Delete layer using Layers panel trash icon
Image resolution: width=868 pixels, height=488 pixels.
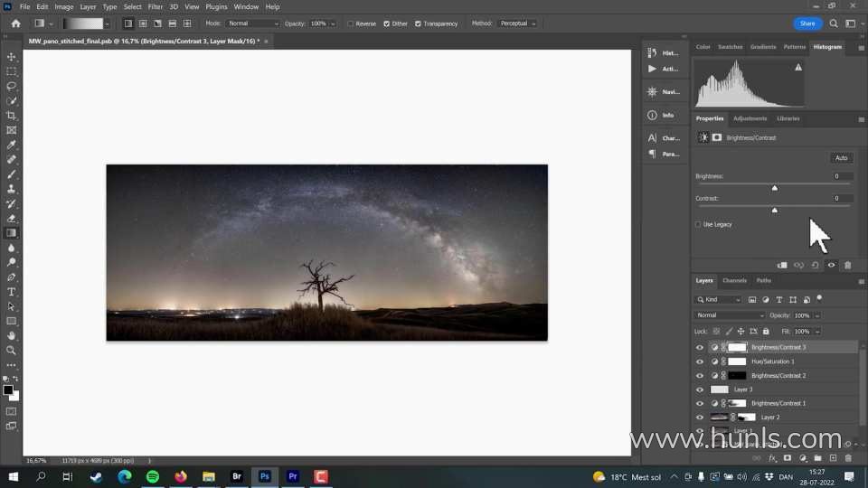(848, 458)
